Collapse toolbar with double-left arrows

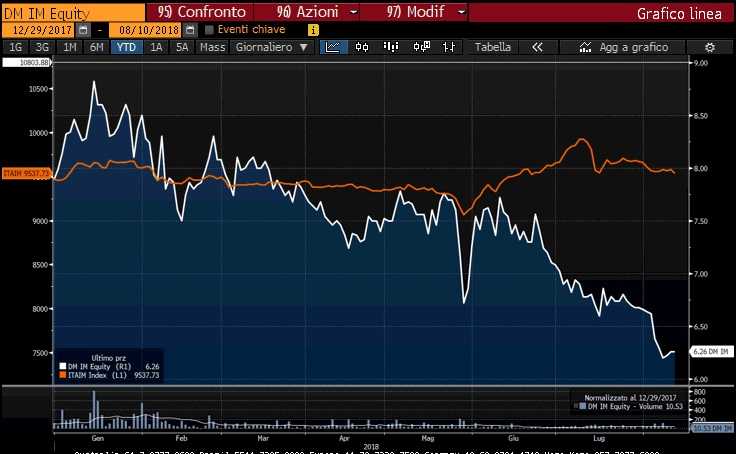tap(537, 47)
